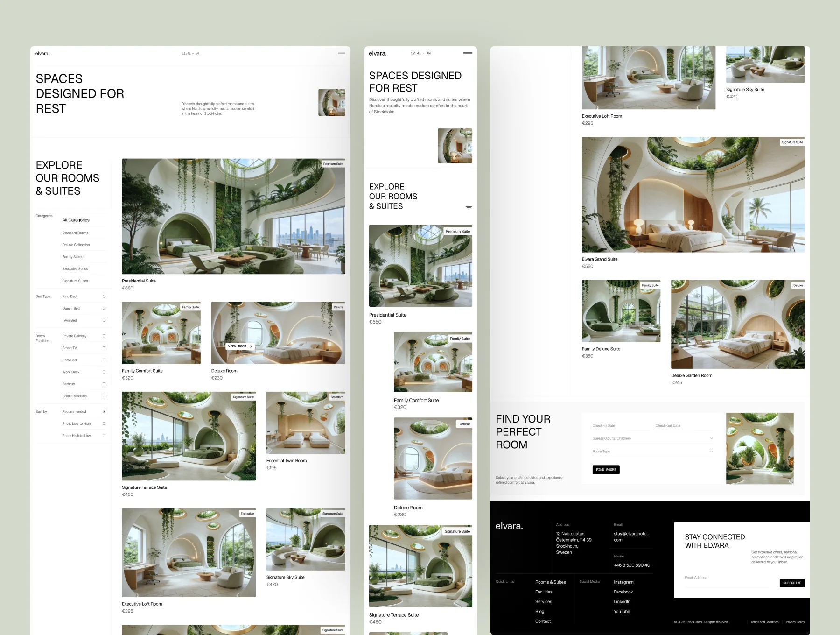This screenshot has width=840, height=635.
Task: Open Presidential Suite image in desktop view
Action: click(x=233, y=216)
